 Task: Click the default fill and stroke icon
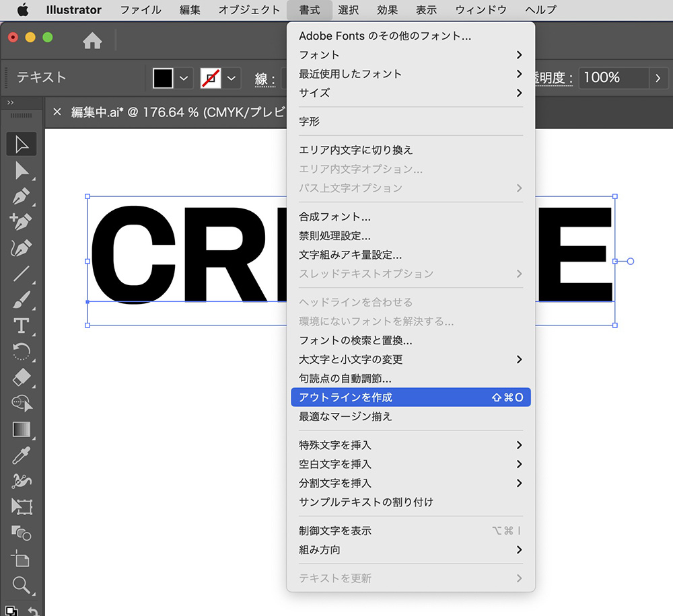11,611
